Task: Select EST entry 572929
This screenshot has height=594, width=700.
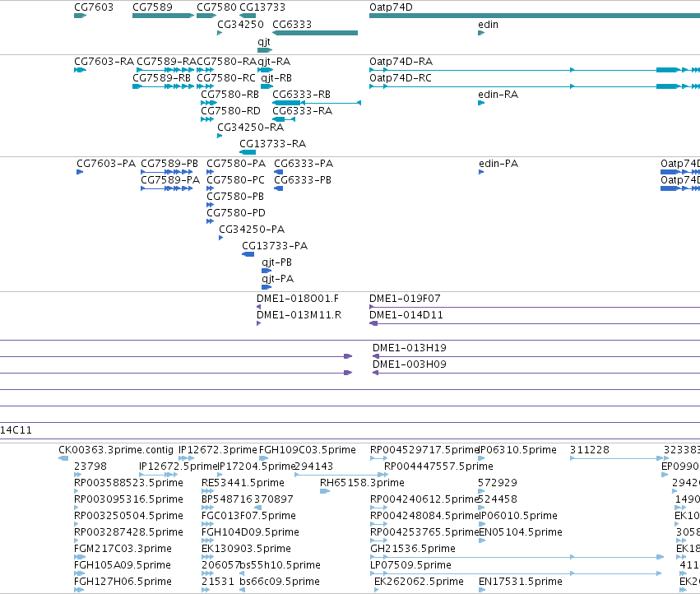Action: (481, 491)
